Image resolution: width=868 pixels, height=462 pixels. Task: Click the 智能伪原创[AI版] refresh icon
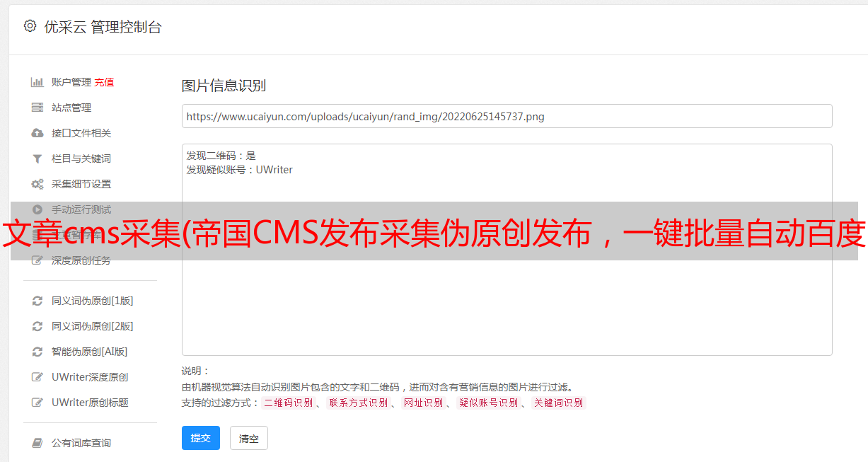(37, 352)
